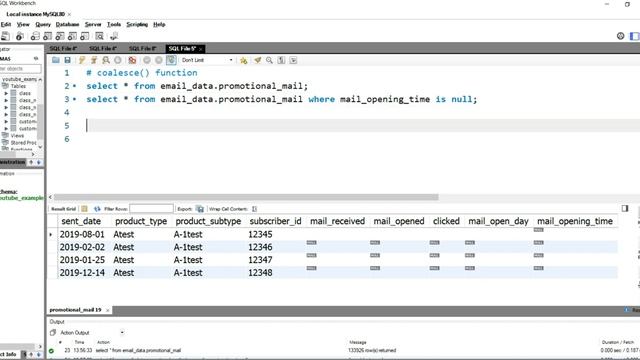Select the promotional_mail 19 result tab

(76, 310)
